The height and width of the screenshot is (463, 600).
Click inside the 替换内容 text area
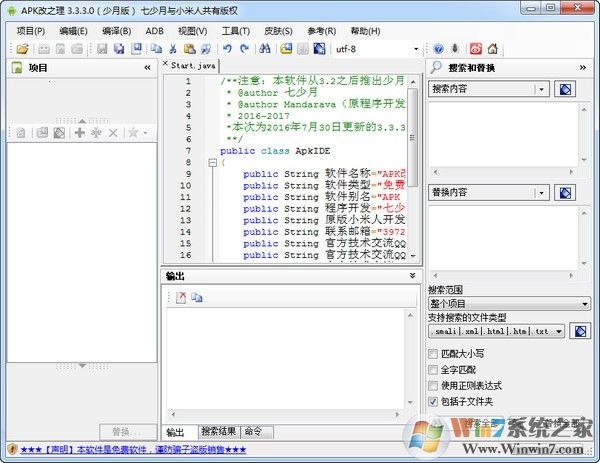[x=503, y=237]
